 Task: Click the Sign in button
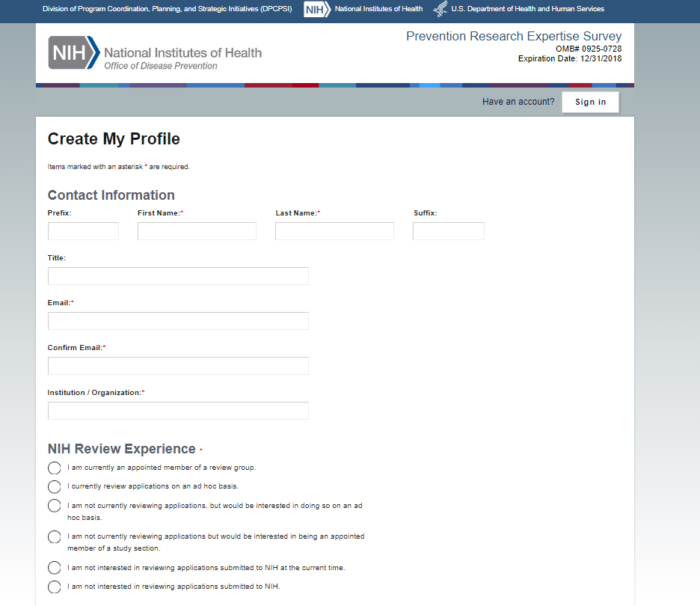click(590, 102)
